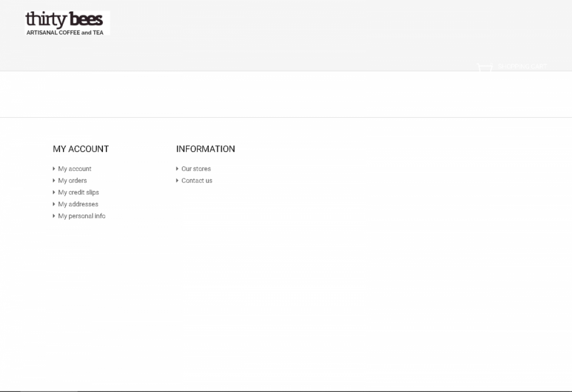Click the arrow beside My addresses
The image size is (572, 392).
coord(54,204)
